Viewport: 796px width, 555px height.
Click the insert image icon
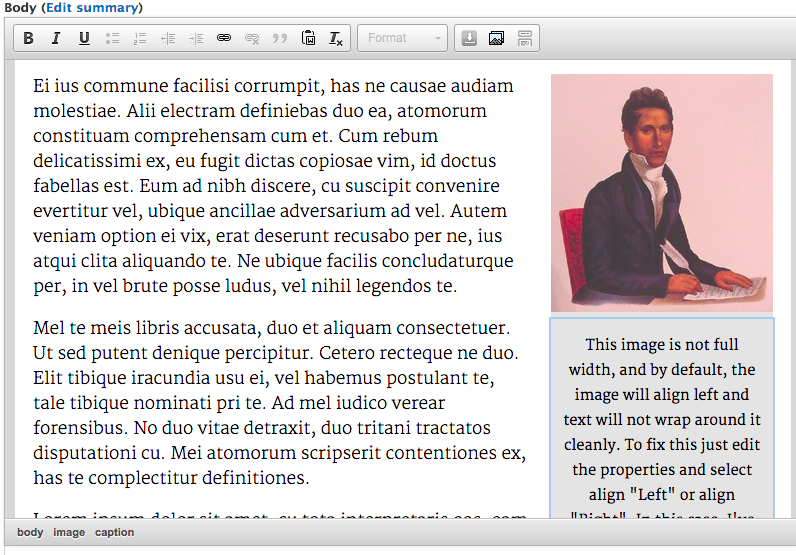click(496, 38)
